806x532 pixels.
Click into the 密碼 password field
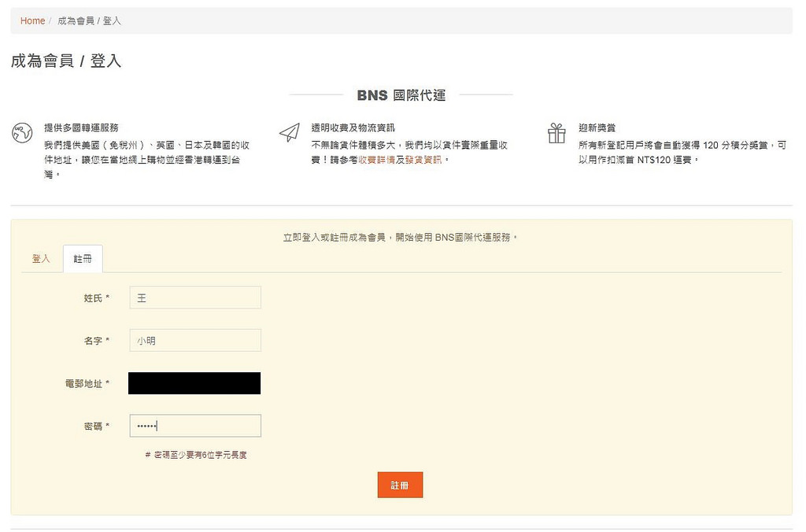tap(194, 426)
